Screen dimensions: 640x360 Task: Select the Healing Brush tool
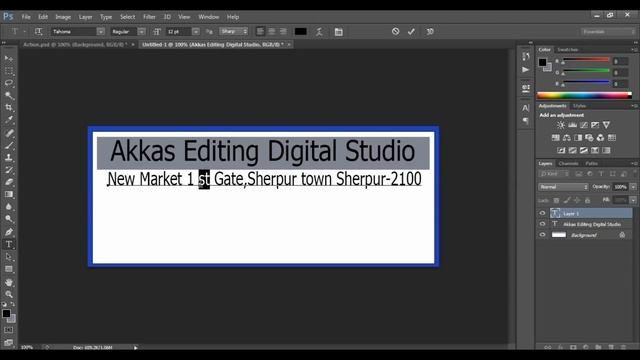(x=9, y=133)
